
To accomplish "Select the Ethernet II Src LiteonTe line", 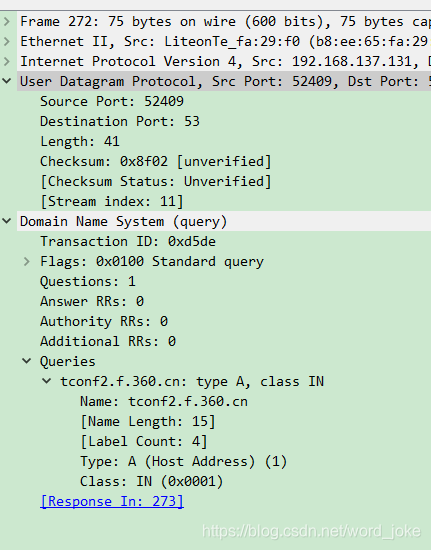I will 225,42.
